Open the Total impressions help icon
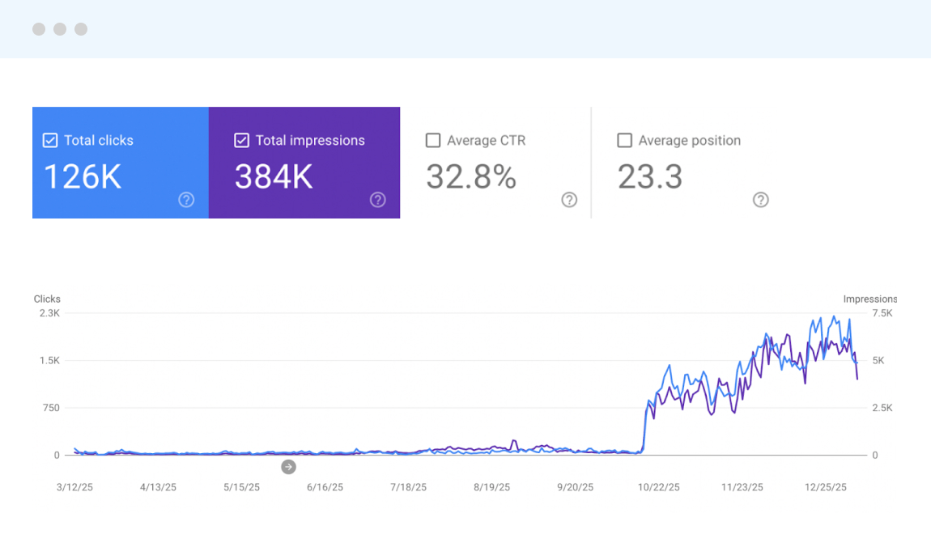The height and width of the screenshot is (560, 931). pyautogui.click(x=377, y=200)
